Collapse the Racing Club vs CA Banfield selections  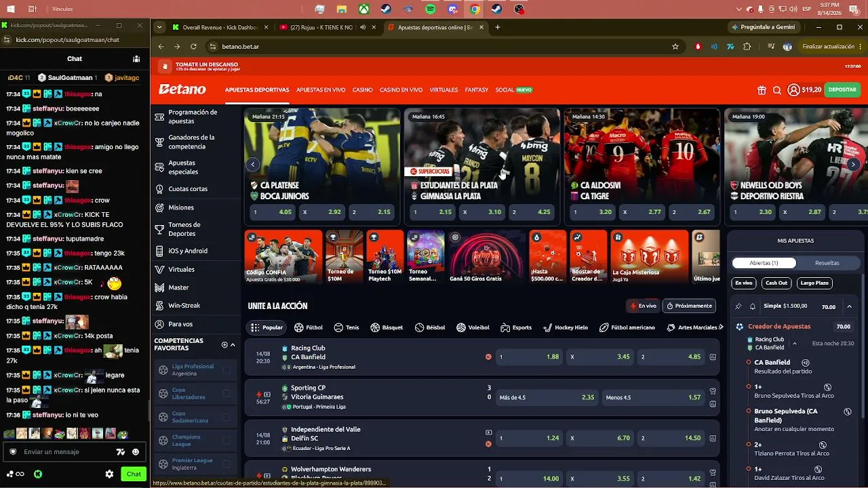(794, 344)
